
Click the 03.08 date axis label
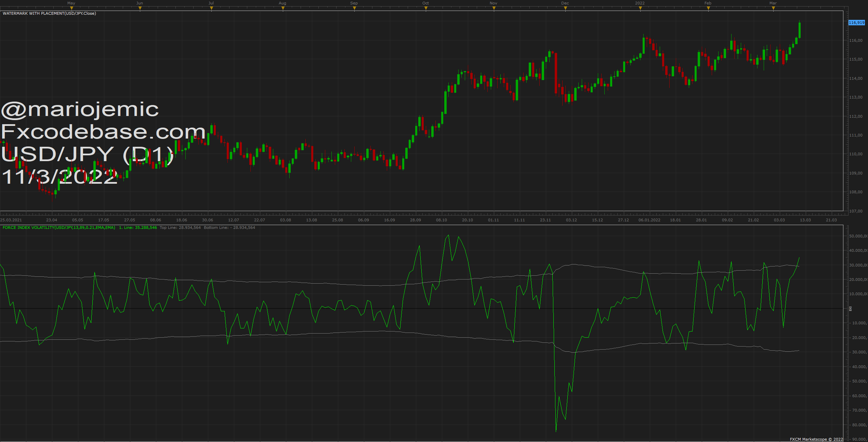click(286, 220)
